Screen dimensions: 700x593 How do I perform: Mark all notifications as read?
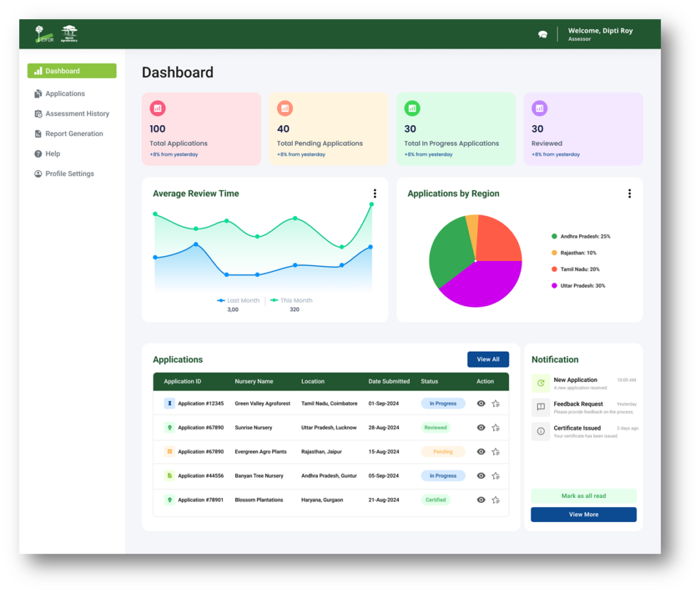[583, 496]
